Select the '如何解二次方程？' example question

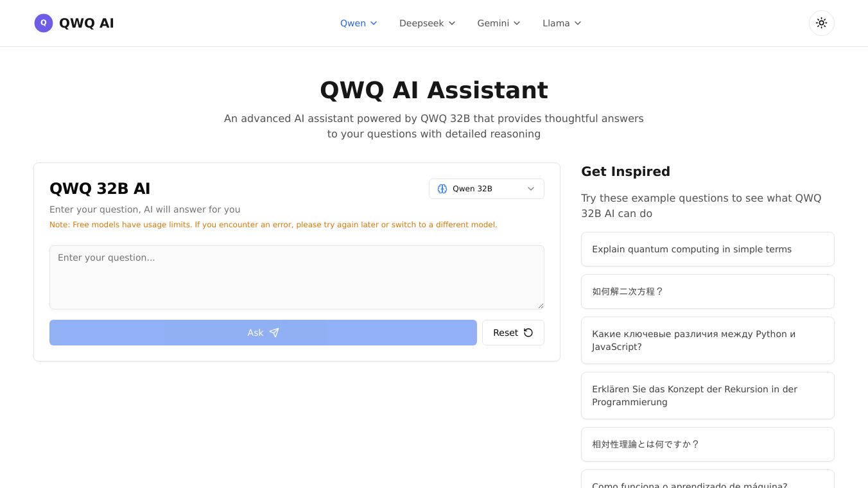(707, 292)
